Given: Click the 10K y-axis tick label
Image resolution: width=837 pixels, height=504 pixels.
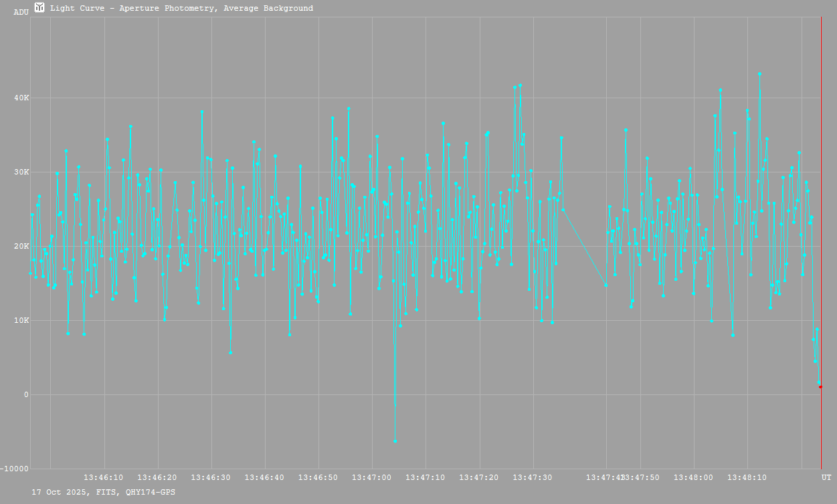Looking at the screenshot, I should [21, 321].
